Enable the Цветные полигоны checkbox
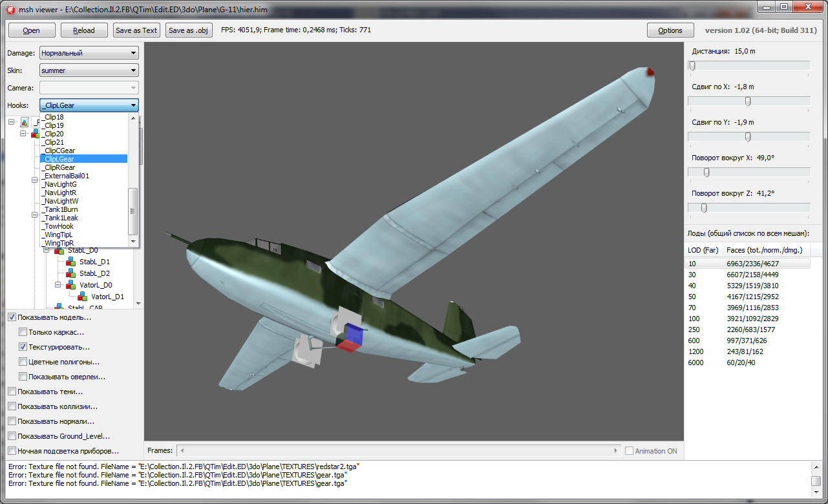The width and height of the screenshot is (828, 504). click(x=23, y=362)
